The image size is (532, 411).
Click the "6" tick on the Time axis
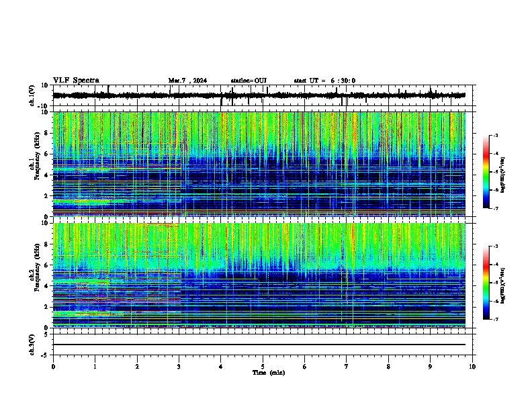[305, 367]
